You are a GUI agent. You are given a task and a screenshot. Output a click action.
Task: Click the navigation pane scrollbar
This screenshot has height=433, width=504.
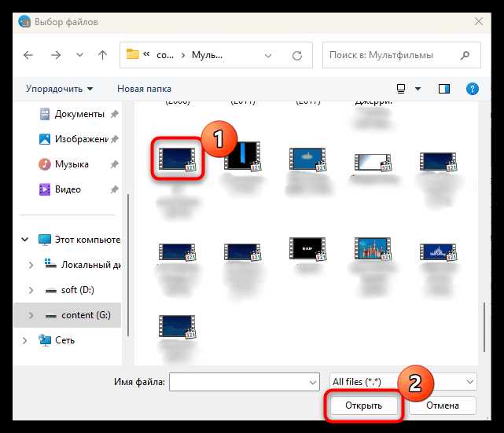pos(128,265)
